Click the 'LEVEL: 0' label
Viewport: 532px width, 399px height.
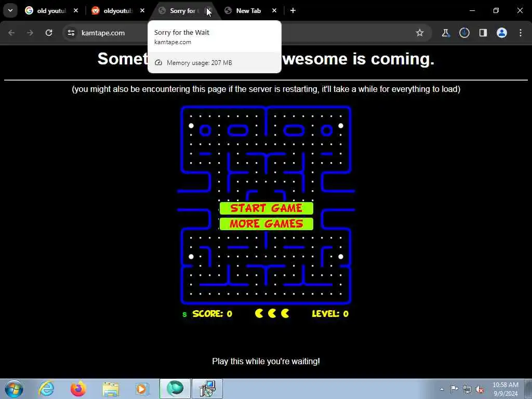330,313
